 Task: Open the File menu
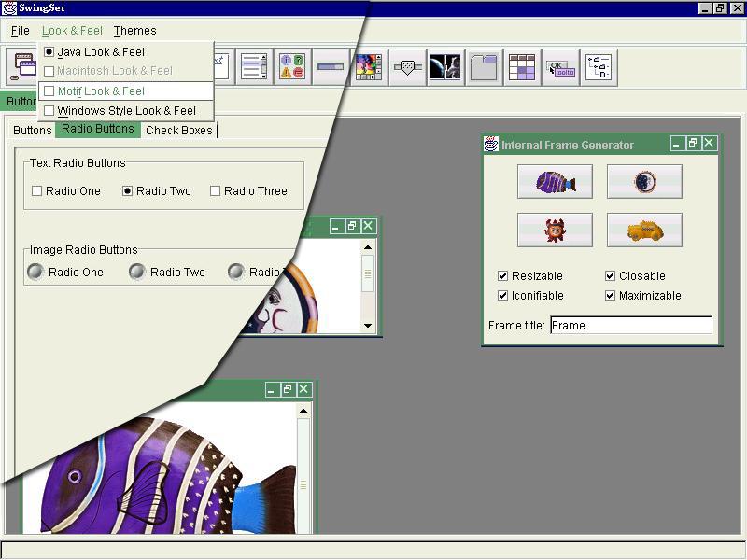pos(21,31)
